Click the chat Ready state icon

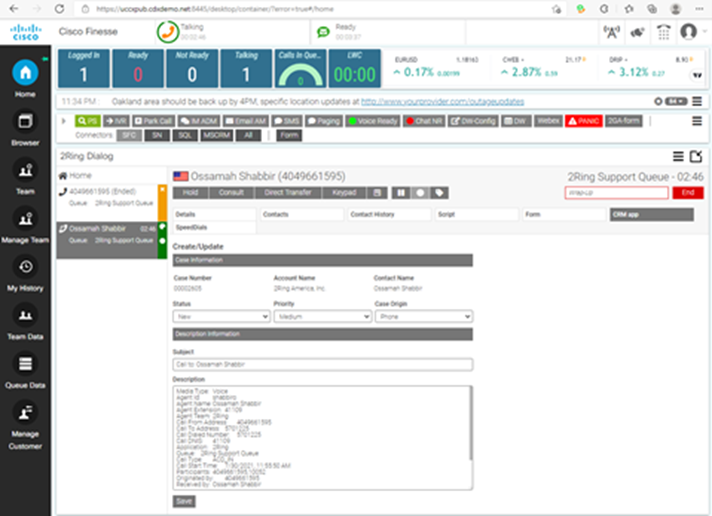click(x=323, y=32)
